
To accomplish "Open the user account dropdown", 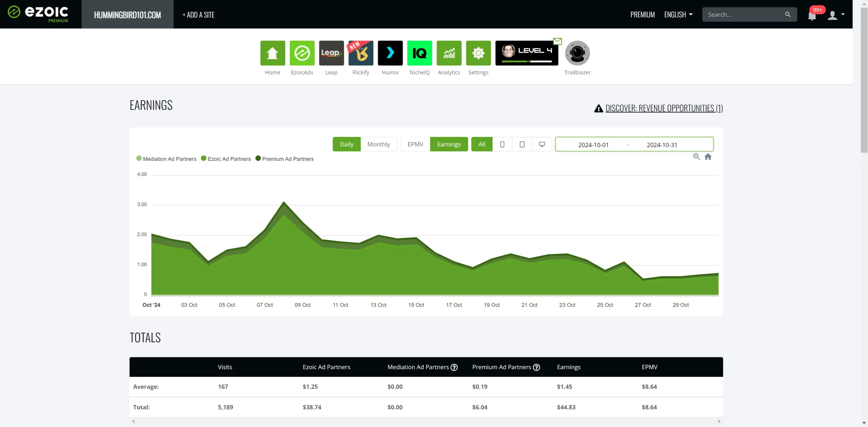I will [836, 15].
